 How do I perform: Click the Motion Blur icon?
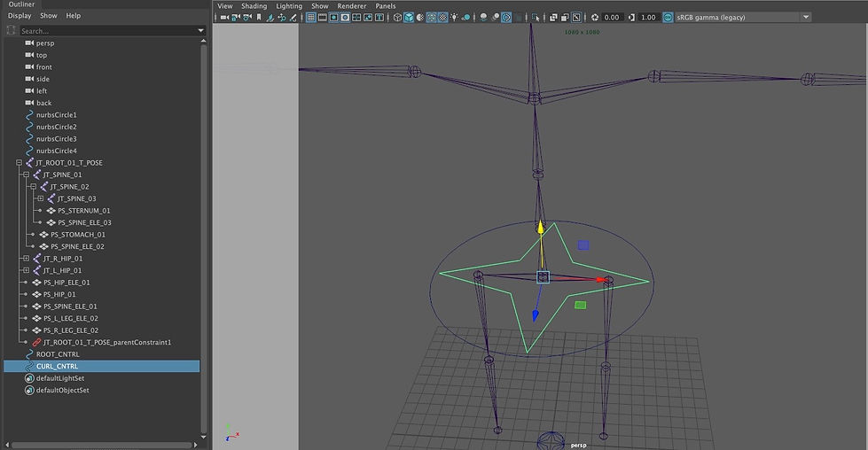point(496,17)
